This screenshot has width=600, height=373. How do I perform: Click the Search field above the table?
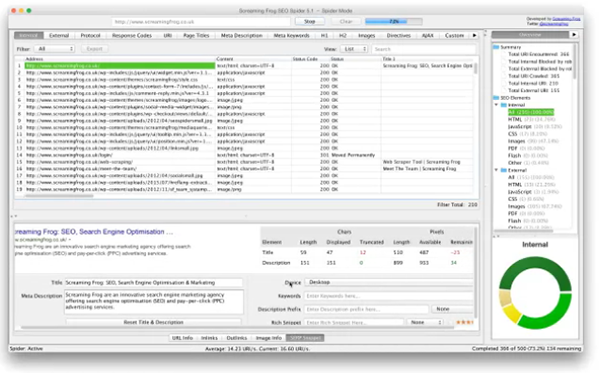tap(424, 49)
